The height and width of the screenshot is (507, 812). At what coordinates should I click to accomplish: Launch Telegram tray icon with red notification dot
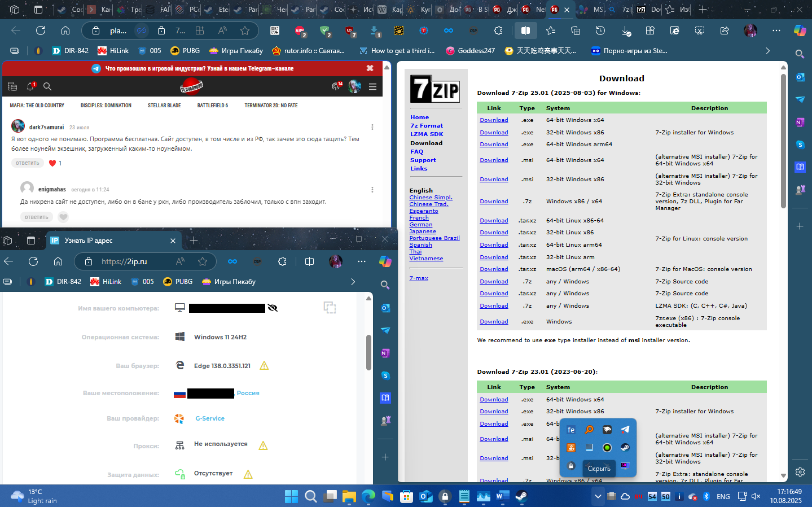(625, 430)
